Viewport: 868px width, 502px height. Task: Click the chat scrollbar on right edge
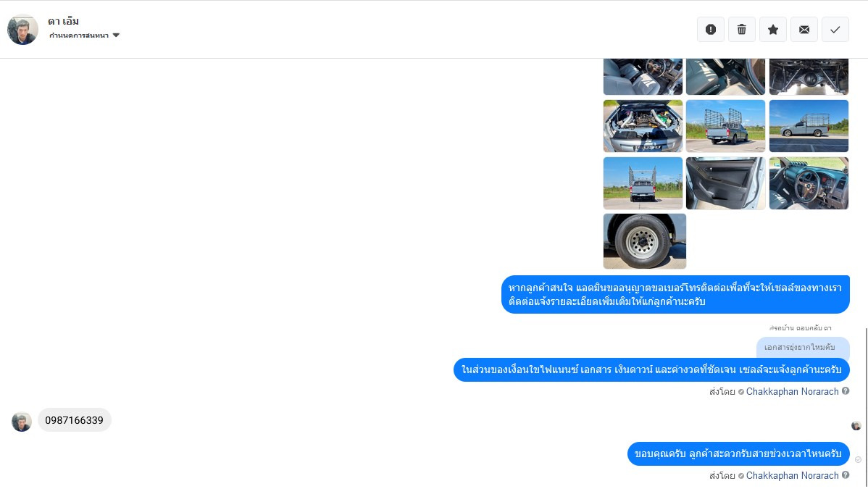[x=866, y=407]
